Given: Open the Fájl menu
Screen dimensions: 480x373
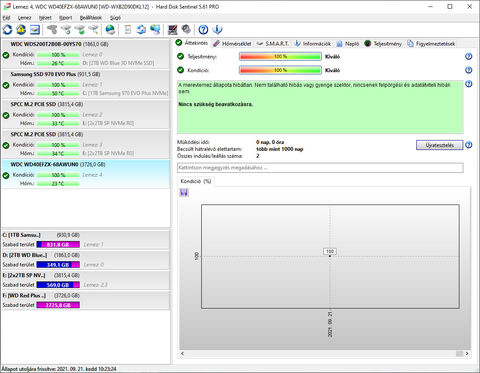Looking at the screenshot, I should pos(6,18).
